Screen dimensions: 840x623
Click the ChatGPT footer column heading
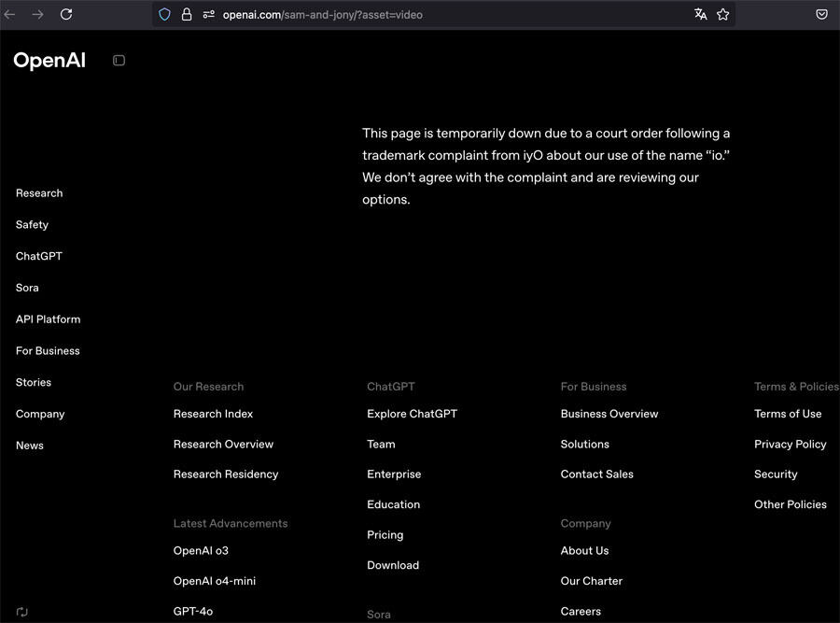tap(391, 387)
